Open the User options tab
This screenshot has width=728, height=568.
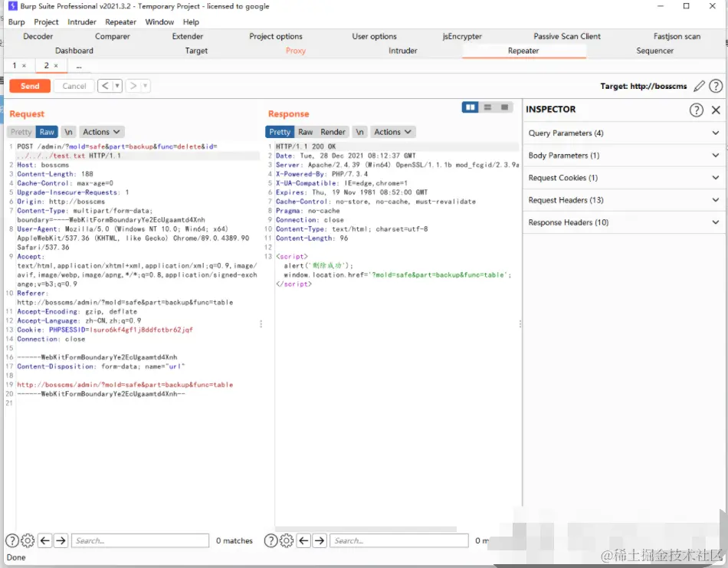tap(374, 36)
